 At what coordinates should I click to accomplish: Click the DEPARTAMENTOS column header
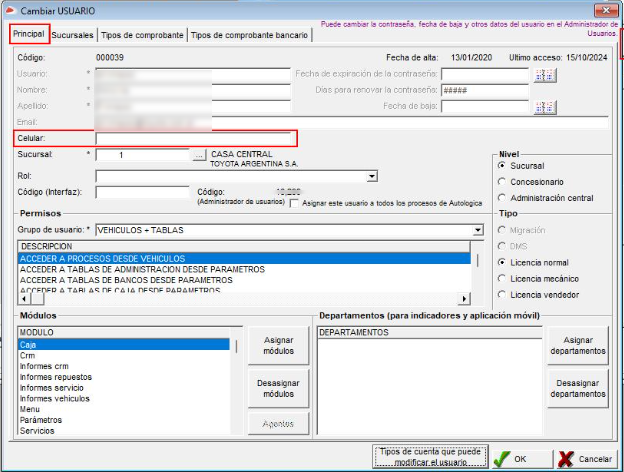(430, 332)
